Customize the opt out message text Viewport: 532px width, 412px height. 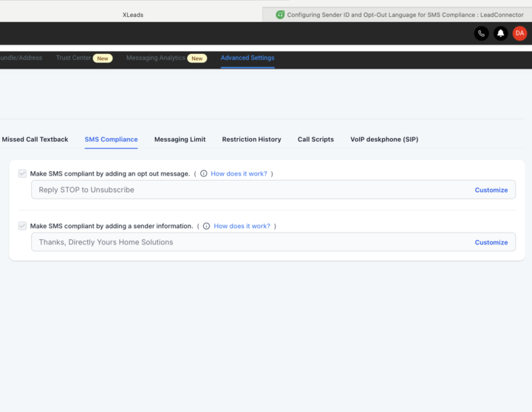(x=491, y=190)
